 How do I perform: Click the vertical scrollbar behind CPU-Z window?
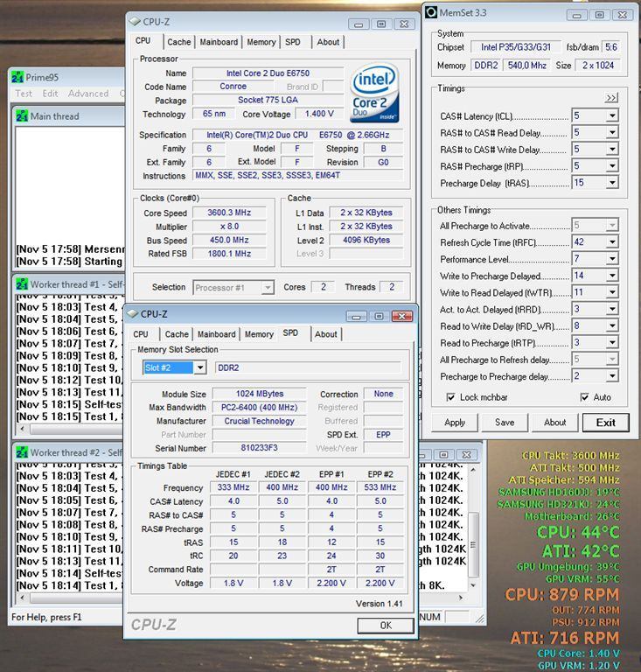coord(473,528)
